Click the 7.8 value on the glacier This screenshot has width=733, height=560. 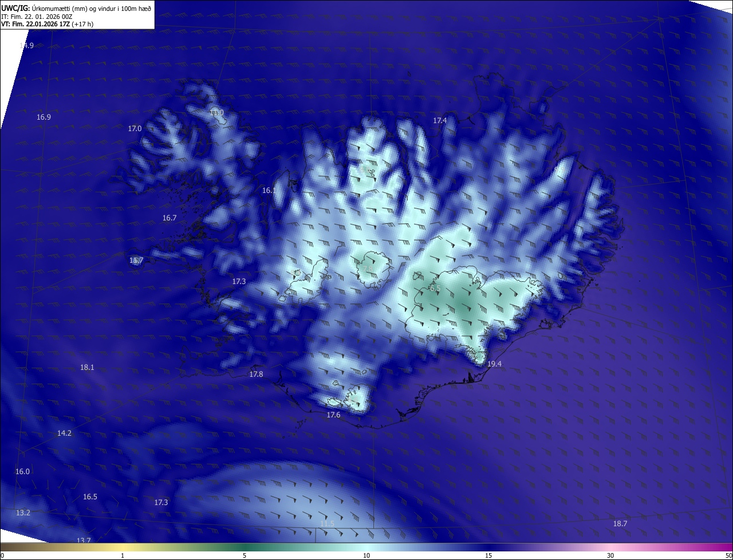click(x=367, y=269)
